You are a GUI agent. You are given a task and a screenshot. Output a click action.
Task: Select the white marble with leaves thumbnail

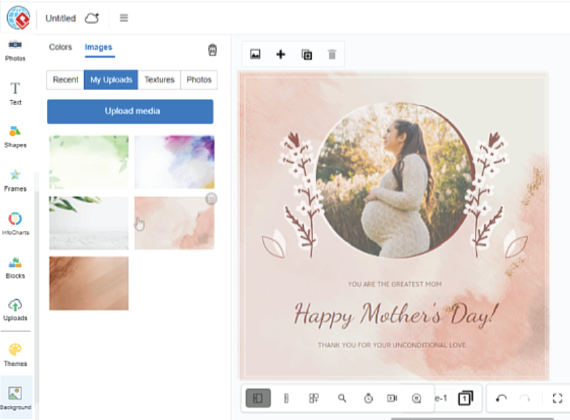89,223
